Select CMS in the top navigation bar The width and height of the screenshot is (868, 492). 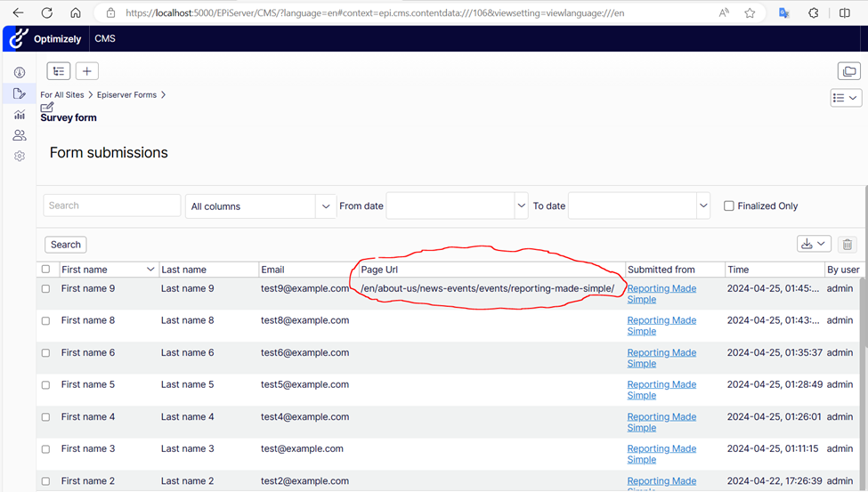point(104,39)
